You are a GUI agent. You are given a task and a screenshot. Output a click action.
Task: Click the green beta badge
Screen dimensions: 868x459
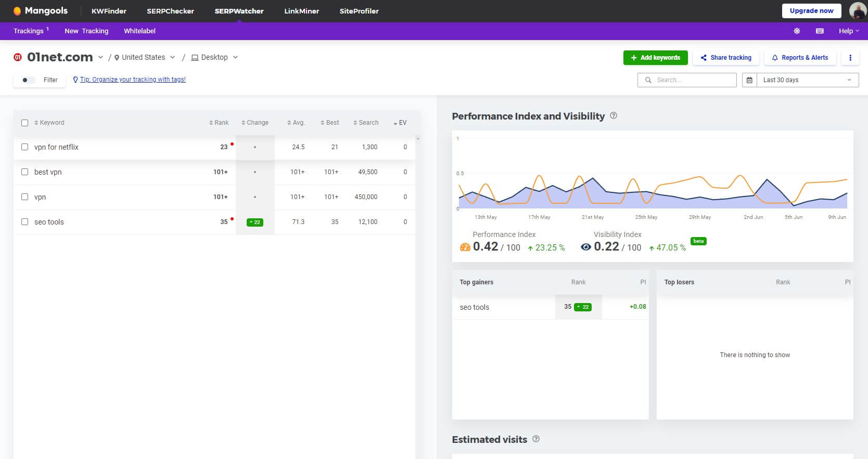pos(698,241)
